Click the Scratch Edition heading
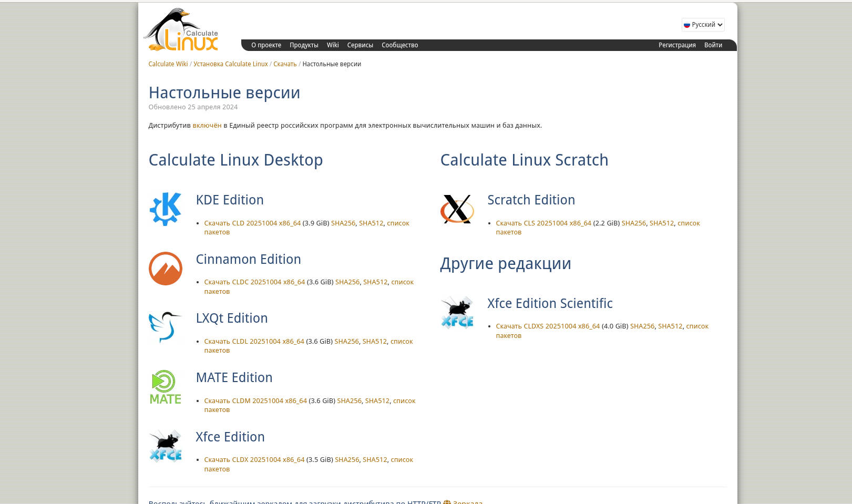This screenshot has width=852, height=504. click(531, 200)
